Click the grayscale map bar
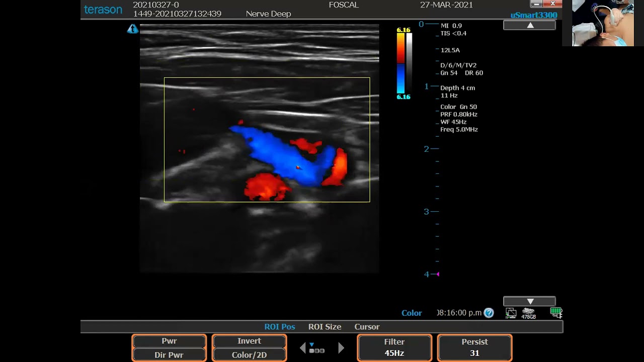 click(x=409, y=63)
